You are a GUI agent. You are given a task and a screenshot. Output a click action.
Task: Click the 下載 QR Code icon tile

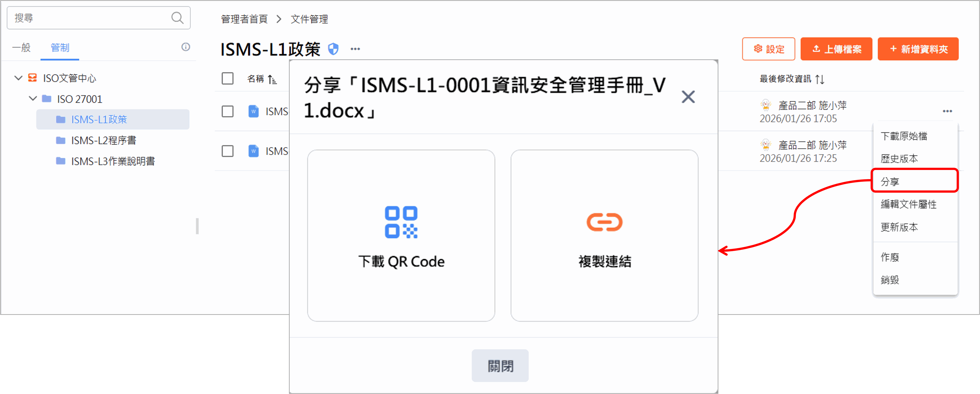[401, 235]
